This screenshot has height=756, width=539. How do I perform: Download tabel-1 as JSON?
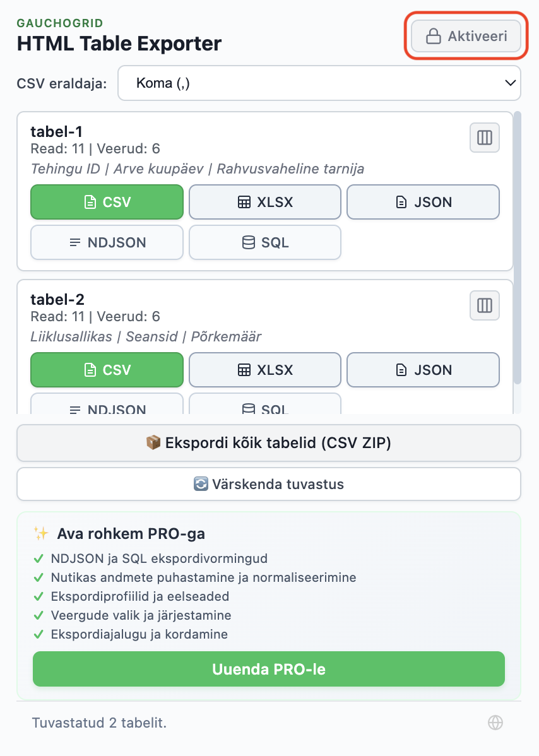(x=423, y=202)
